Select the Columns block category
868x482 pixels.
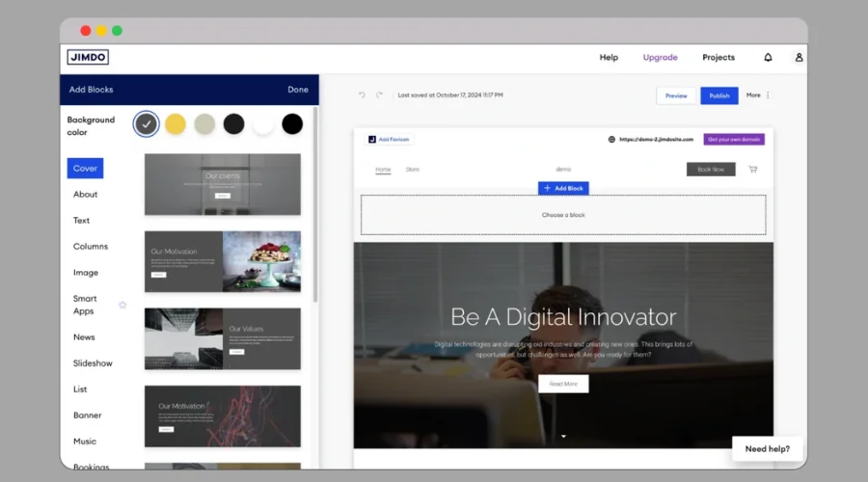91,246
